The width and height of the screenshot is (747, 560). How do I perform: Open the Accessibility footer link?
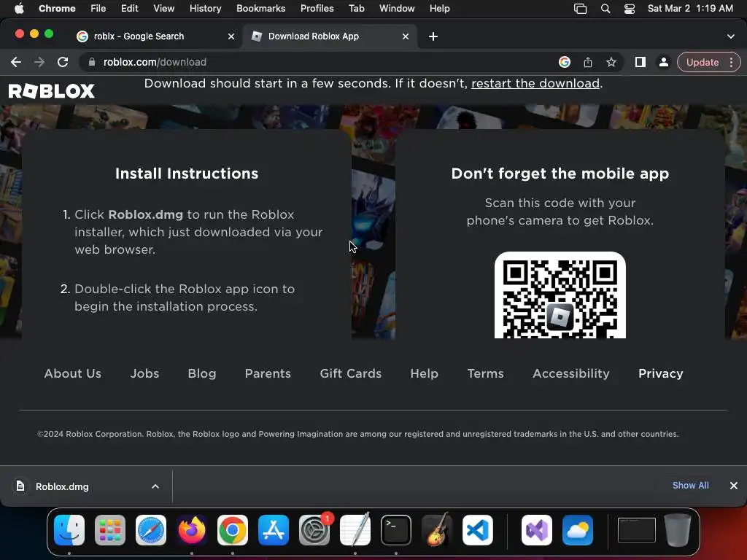click(x=571, y=373)
